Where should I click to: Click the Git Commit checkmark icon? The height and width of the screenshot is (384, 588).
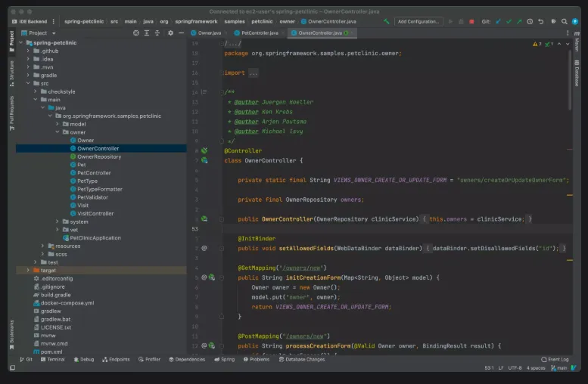coord(509,22)
